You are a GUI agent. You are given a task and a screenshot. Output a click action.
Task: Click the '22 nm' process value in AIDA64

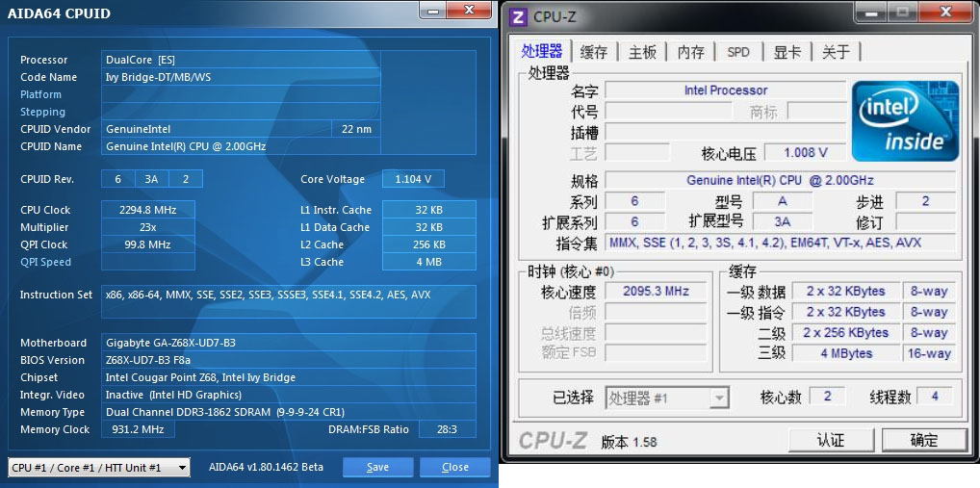356,129
